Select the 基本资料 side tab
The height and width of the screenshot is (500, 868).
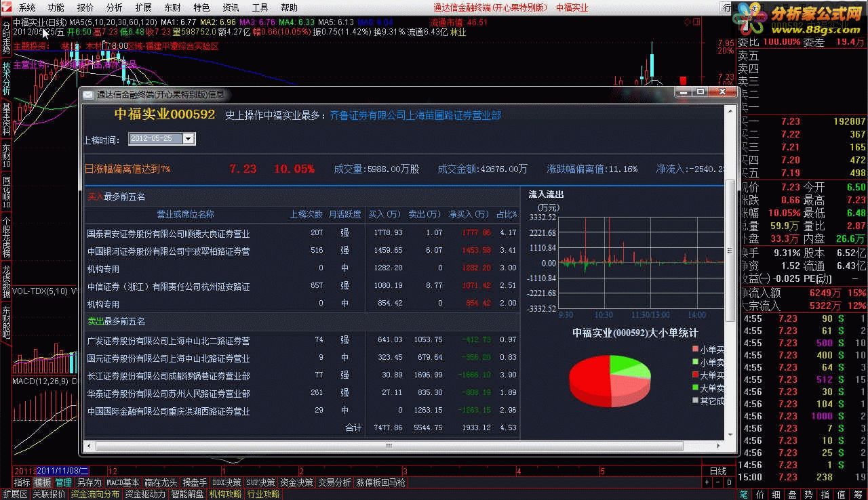tap(6, 119)
